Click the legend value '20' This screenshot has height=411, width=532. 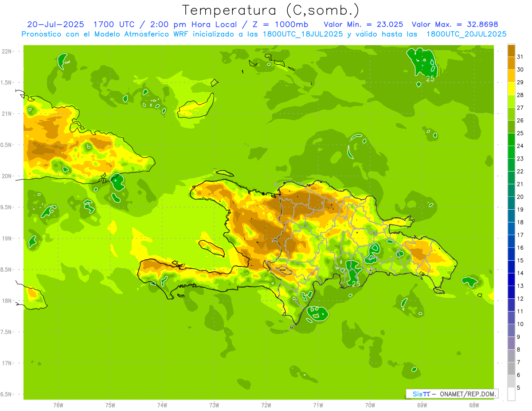pos(520,196)
